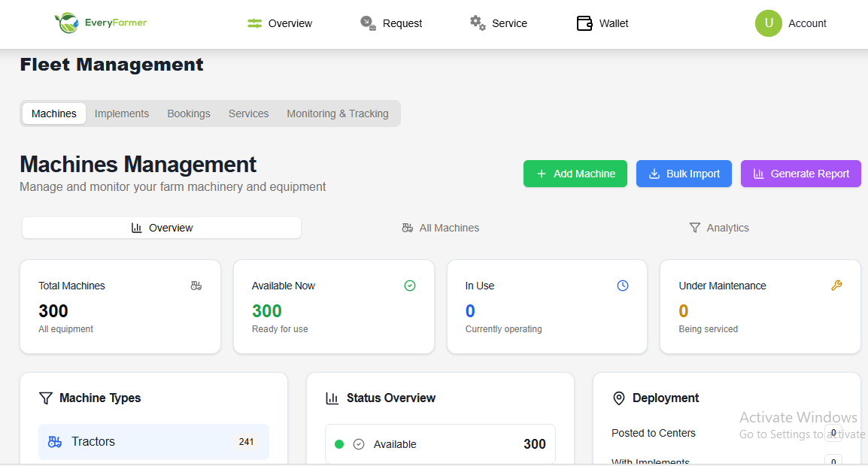Switch to the All Machines sub-tab
Viewport: 868px width, 466px height.
point(441,228)
